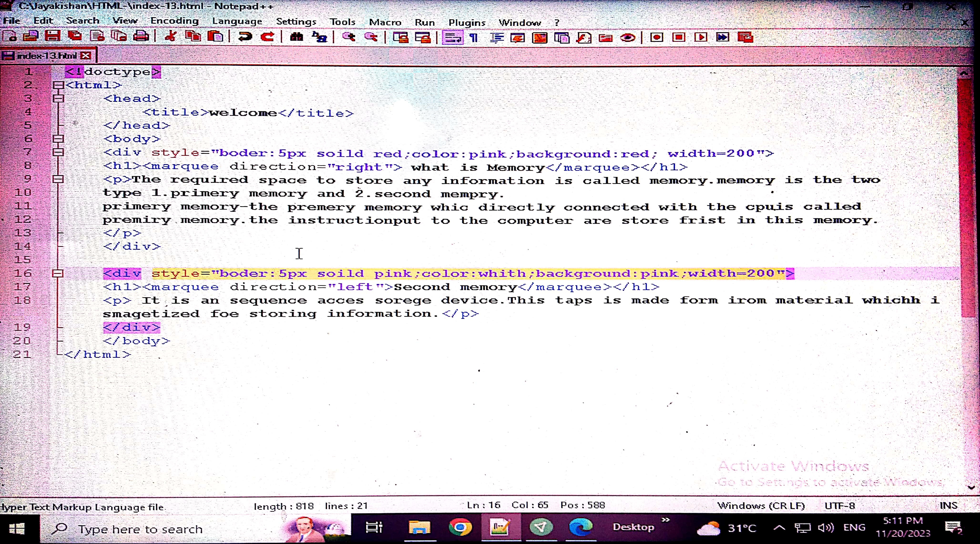The image size is (980, 544).
Task: Toggle Word wrap toolbar button
Action: 452,38
